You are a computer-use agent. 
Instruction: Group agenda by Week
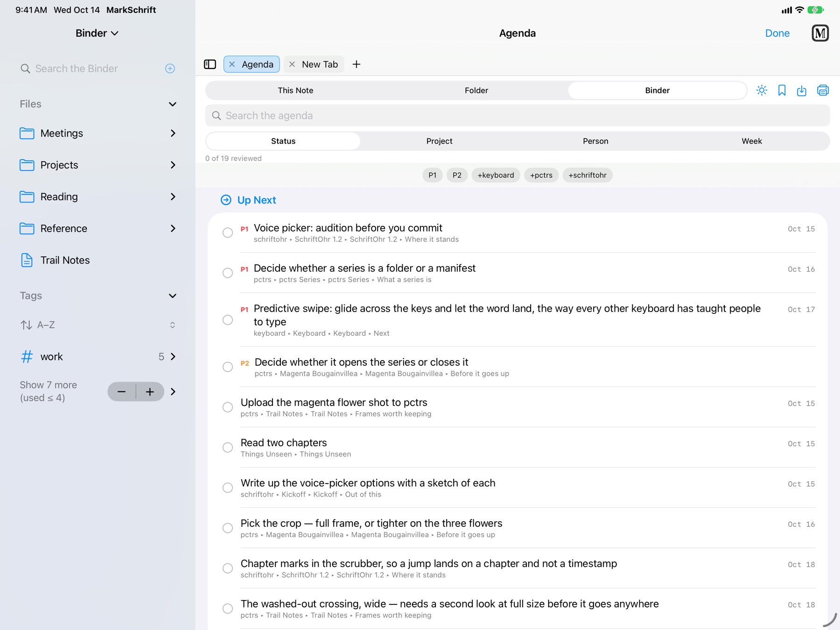point(752,141)
